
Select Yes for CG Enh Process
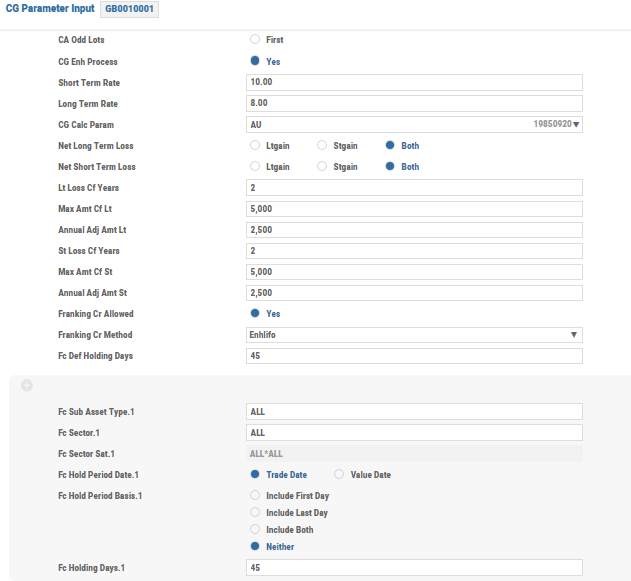[255, 61]
